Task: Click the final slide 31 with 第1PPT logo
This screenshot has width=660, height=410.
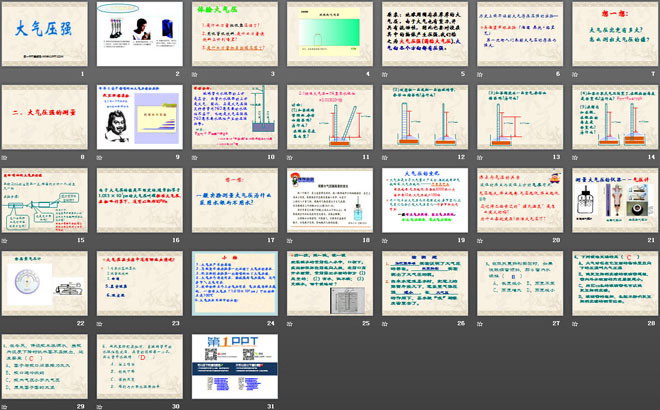Action: tap(233, 369)
